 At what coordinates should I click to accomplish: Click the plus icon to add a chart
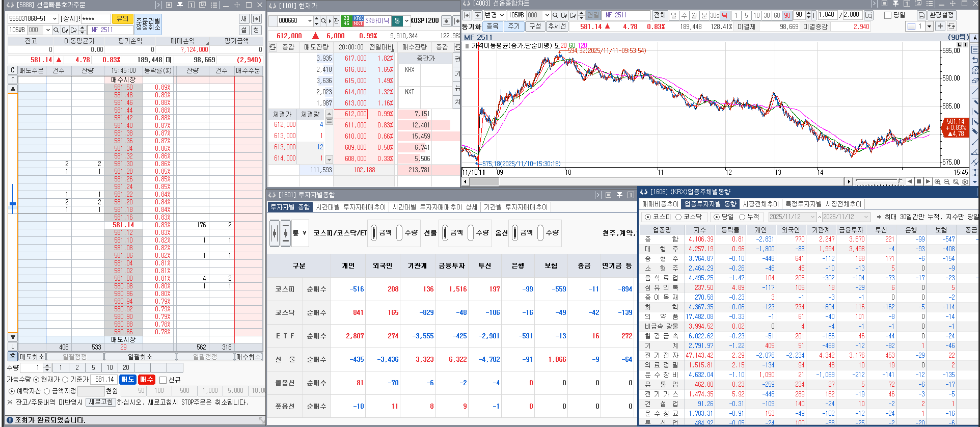(x=940, y=26)
